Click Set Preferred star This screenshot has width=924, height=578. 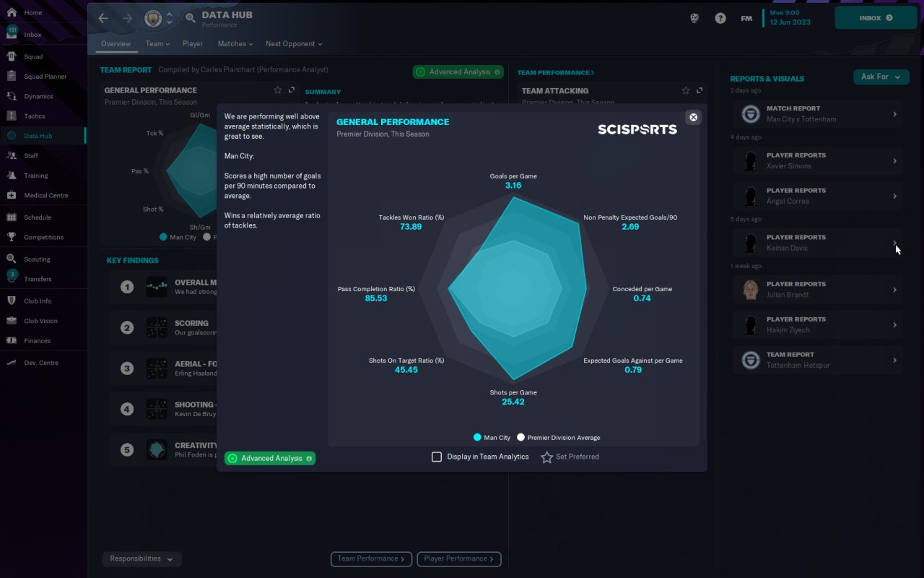point(546,457)
